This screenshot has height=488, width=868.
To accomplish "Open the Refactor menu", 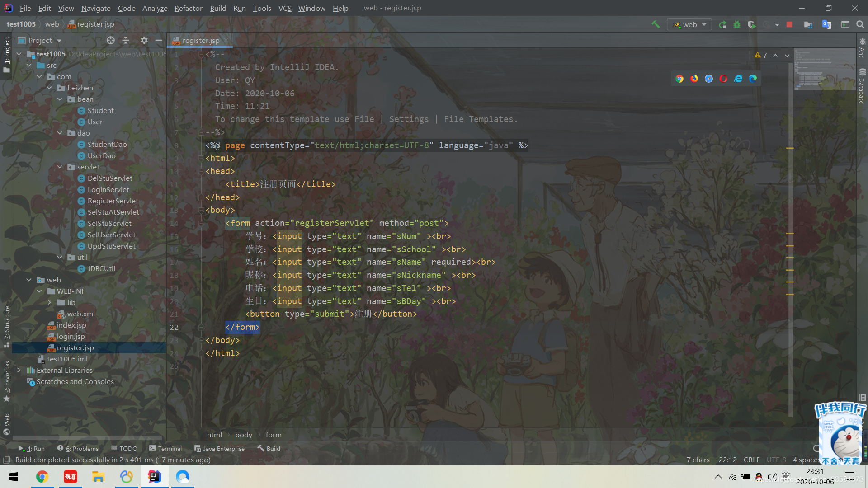I will click(188, 8).
